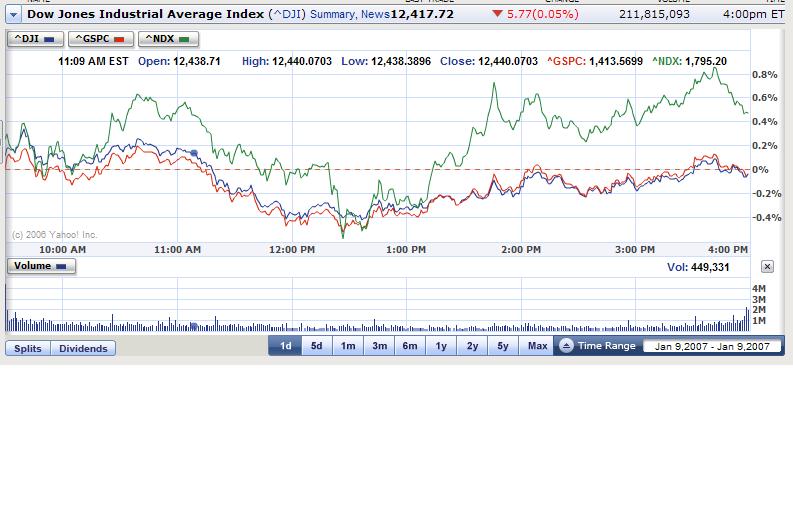This screenshot has height=511, width=793.
Task: Choose the 1y chart range
Action: (x=441, y=346)
